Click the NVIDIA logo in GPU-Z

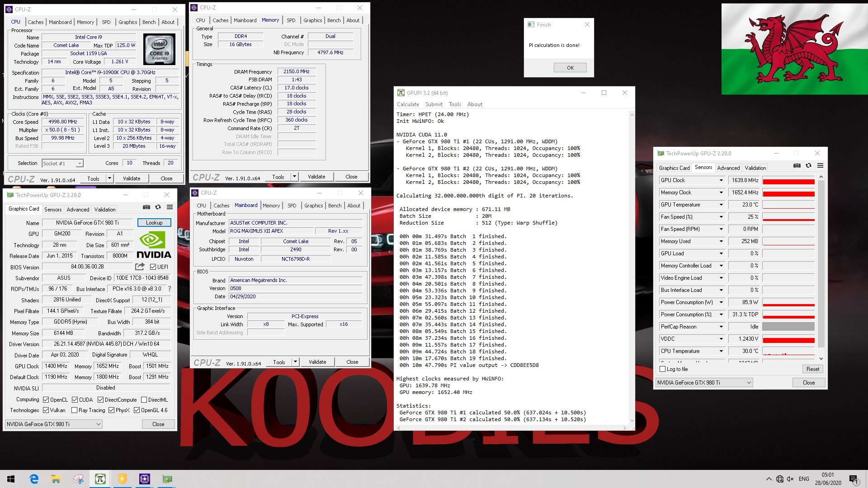[x=154, y=245]
